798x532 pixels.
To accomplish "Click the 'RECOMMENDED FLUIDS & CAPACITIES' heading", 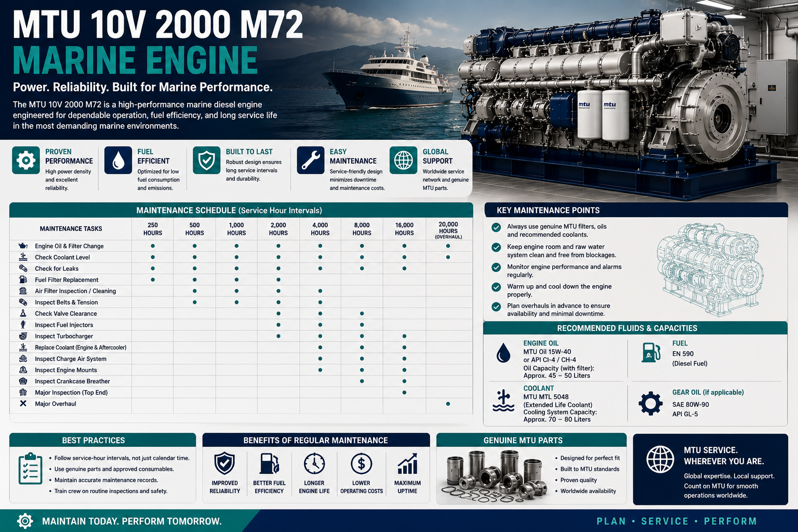I will (x=627, y=328).
